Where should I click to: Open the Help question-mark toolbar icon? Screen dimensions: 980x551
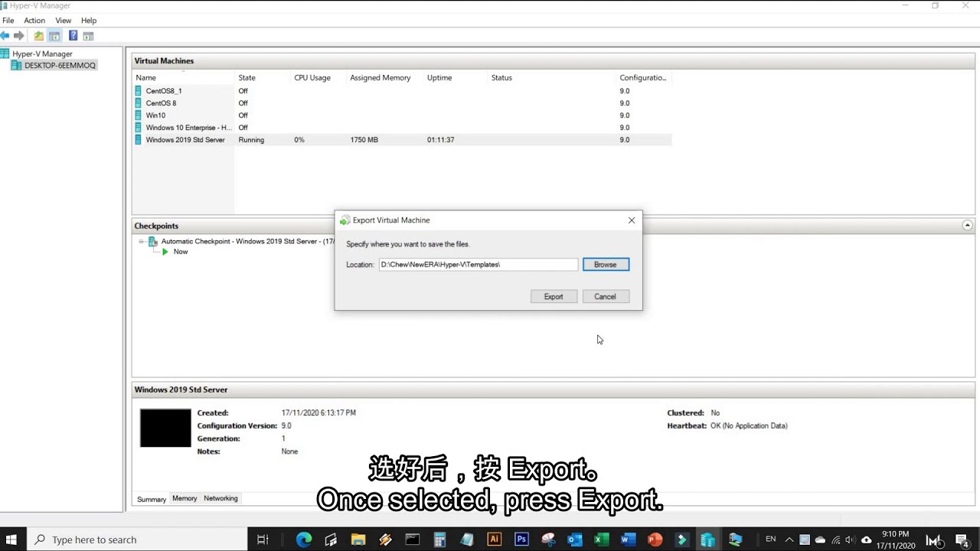coord(73,36)
